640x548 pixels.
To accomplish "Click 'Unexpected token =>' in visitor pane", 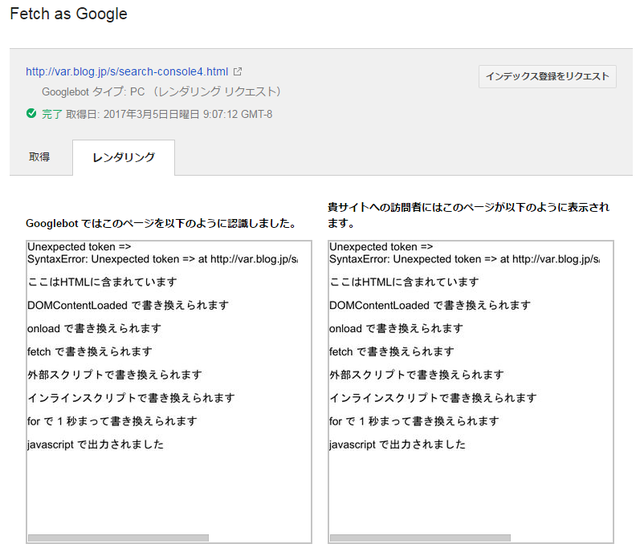I will coord(381,247).
